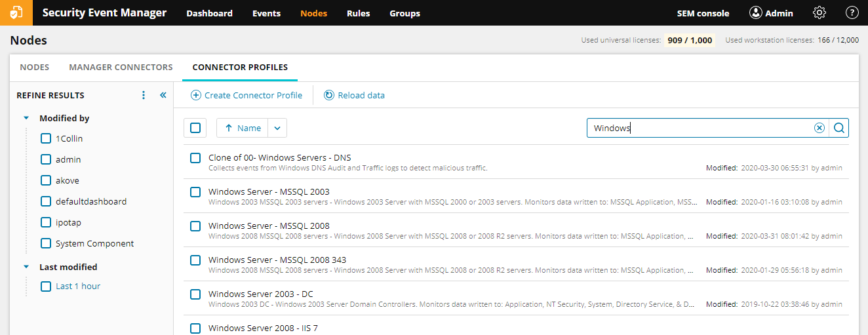Click the Reload data circular arrow icon
The height and width of the screenshot is (335, 868).
pyautogui.click(x=329, y=95)
